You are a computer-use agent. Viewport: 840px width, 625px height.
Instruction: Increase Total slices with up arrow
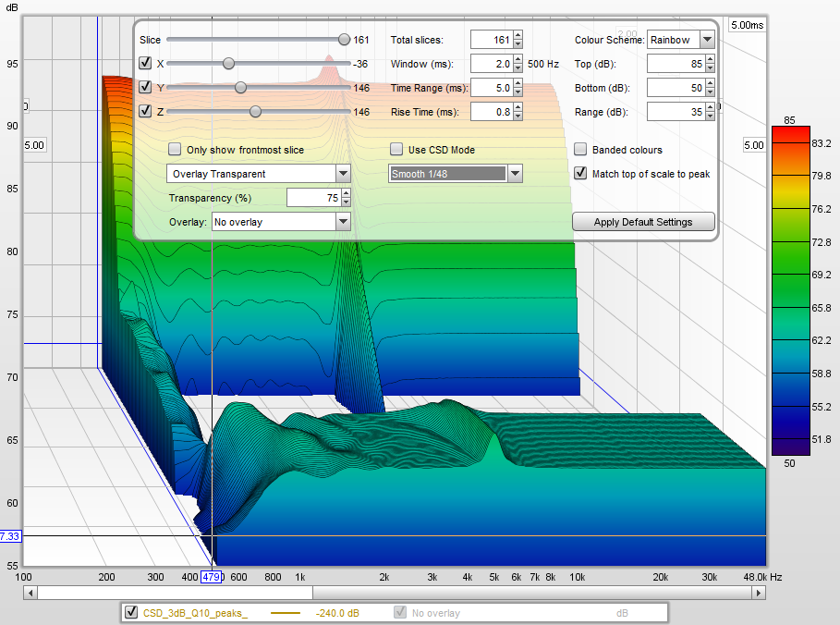(517, 35)
